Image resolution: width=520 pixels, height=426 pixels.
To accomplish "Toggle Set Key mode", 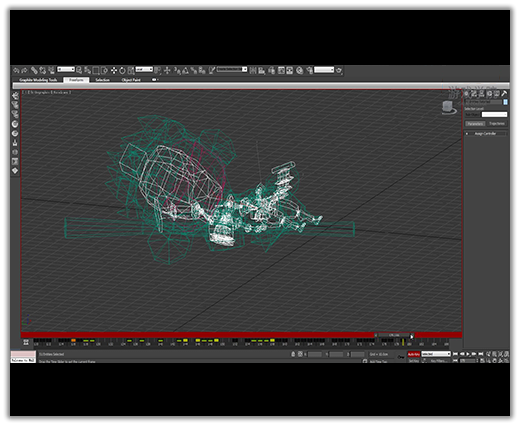I will [413, 361].
